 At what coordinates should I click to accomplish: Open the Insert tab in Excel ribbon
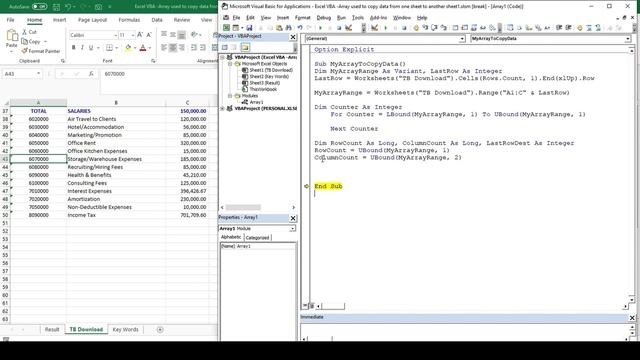coord(59,20)
